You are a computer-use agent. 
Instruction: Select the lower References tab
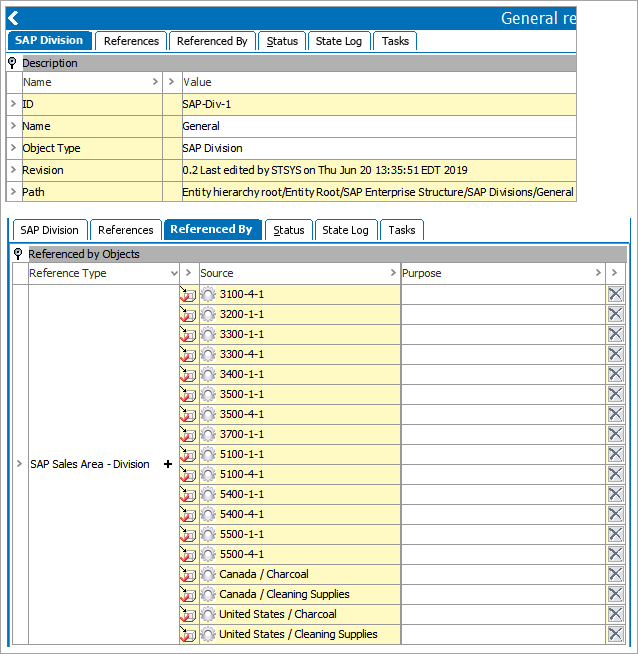tap(126, 230)
